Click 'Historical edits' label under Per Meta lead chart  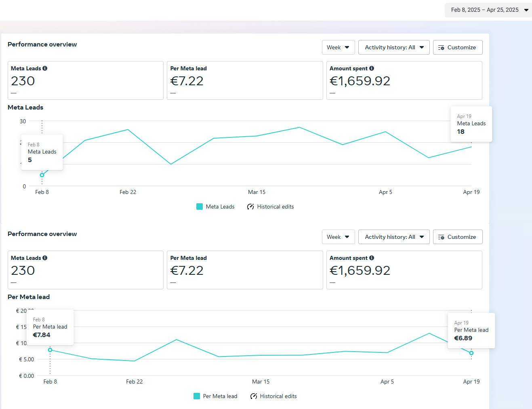pos(278,396)
